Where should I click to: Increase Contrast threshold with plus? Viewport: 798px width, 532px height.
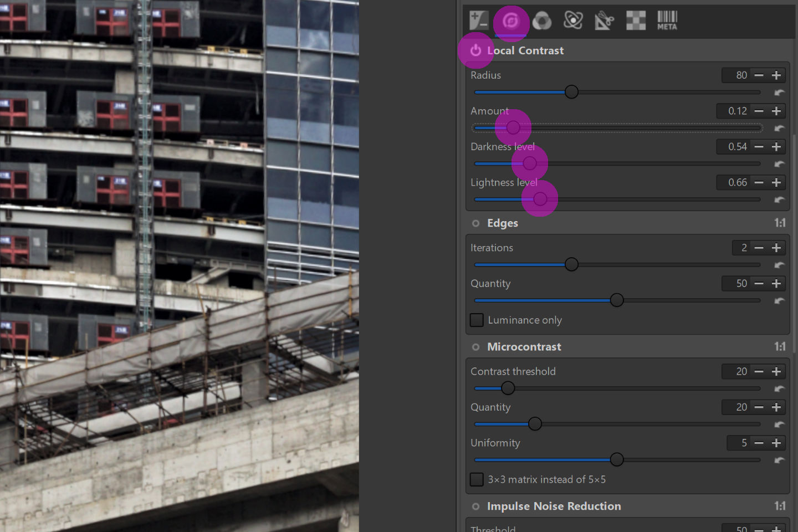(776, 371)
